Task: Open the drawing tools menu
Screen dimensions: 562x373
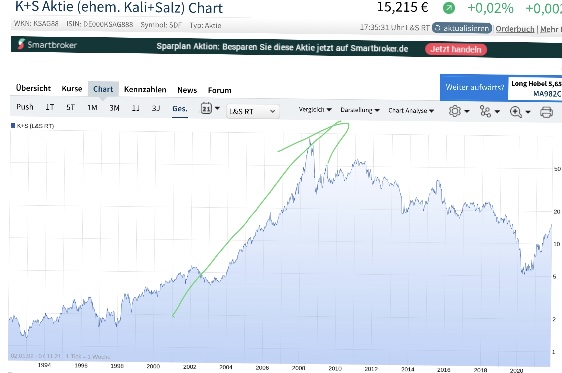Action: point(490,111)
